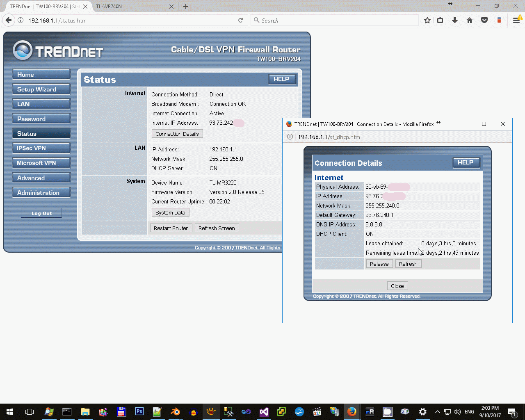Open the Settings gear on taskbar
525x420 pixels.
pyautogui.click(x=423, y=412)
